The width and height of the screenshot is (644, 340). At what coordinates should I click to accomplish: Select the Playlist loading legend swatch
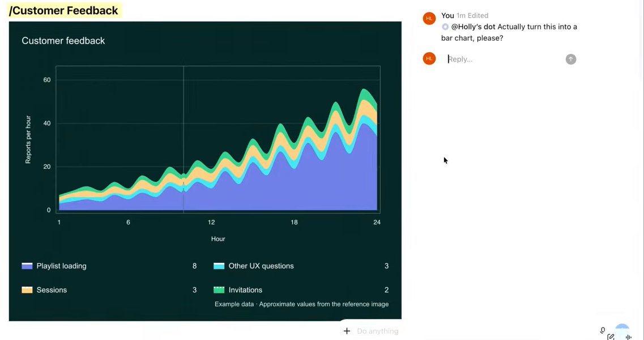tap(27, 266)
